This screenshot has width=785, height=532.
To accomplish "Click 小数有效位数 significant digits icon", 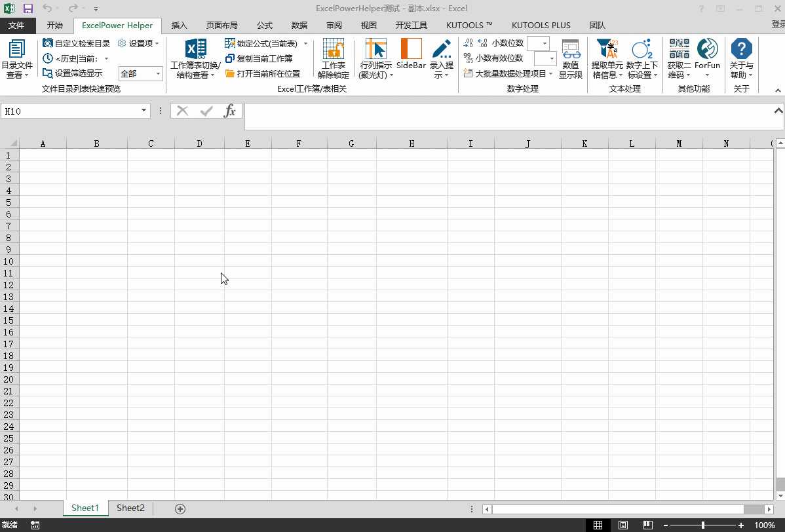I will [x=468, y=58].
